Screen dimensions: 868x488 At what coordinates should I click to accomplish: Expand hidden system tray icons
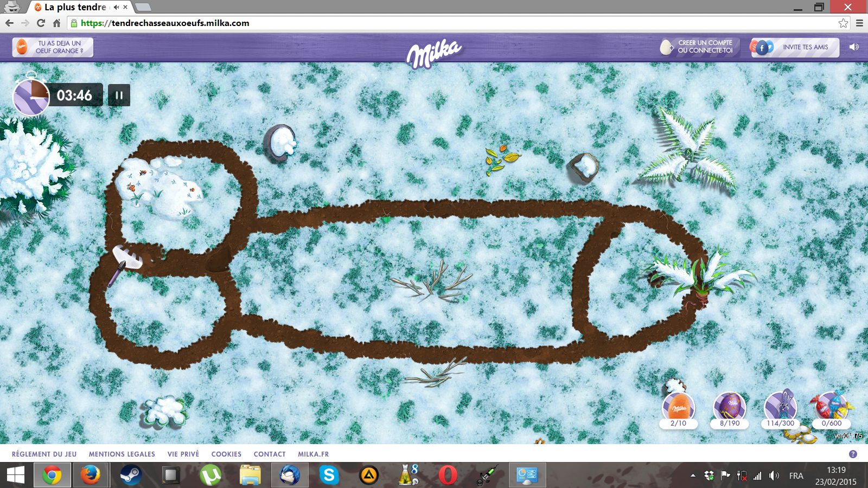coord(693,476)
